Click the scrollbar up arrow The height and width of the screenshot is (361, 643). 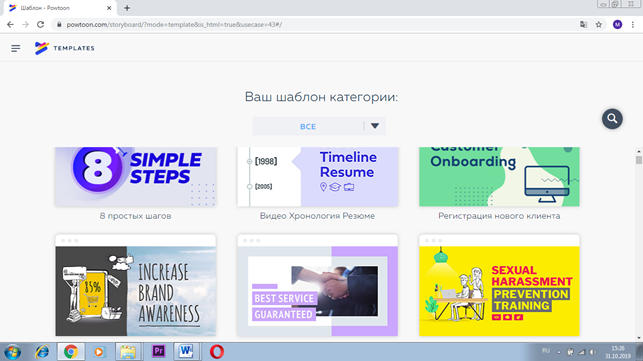638,151
